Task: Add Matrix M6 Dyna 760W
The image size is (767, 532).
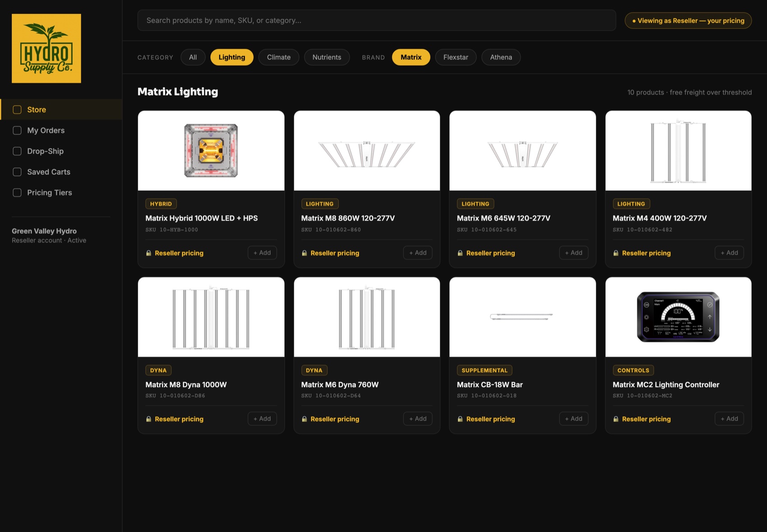Action: tap(418, 418)
